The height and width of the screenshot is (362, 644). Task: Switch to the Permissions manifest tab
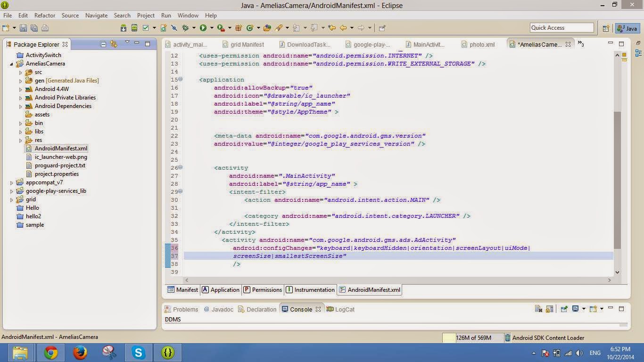(x=263, y=290)
